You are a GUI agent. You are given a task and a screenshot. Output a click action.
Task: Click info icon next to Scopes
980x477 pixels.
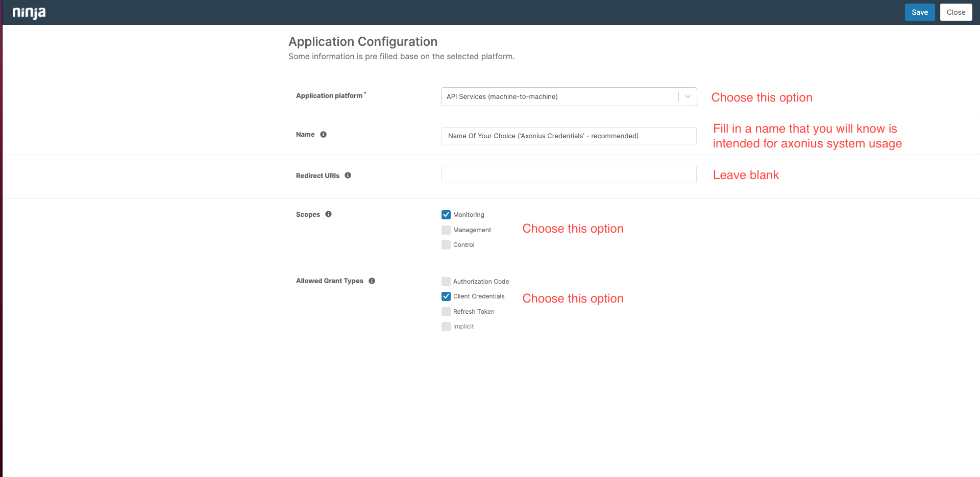pyautogui.click(x=328, y=214)
